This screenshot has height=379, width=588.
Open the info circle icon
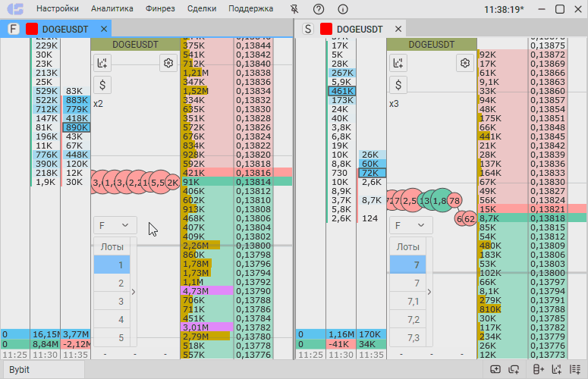coord(343,9)
